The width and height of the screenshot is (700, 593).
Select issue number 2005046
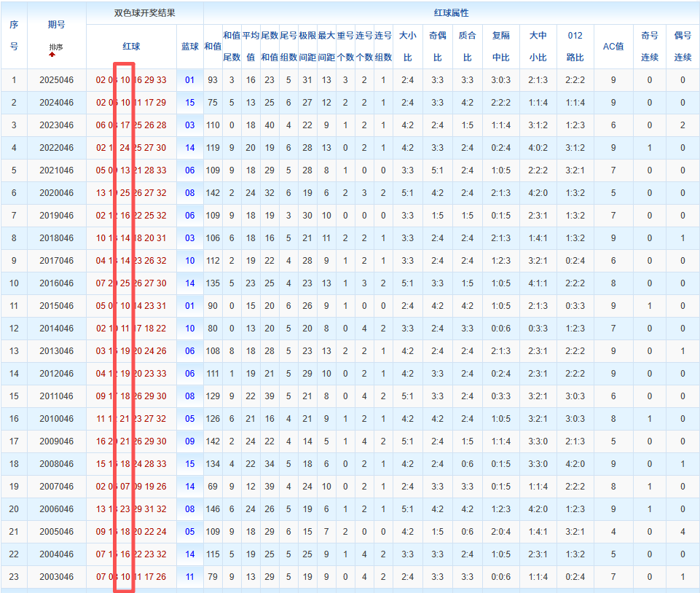[x=56, y=531]
